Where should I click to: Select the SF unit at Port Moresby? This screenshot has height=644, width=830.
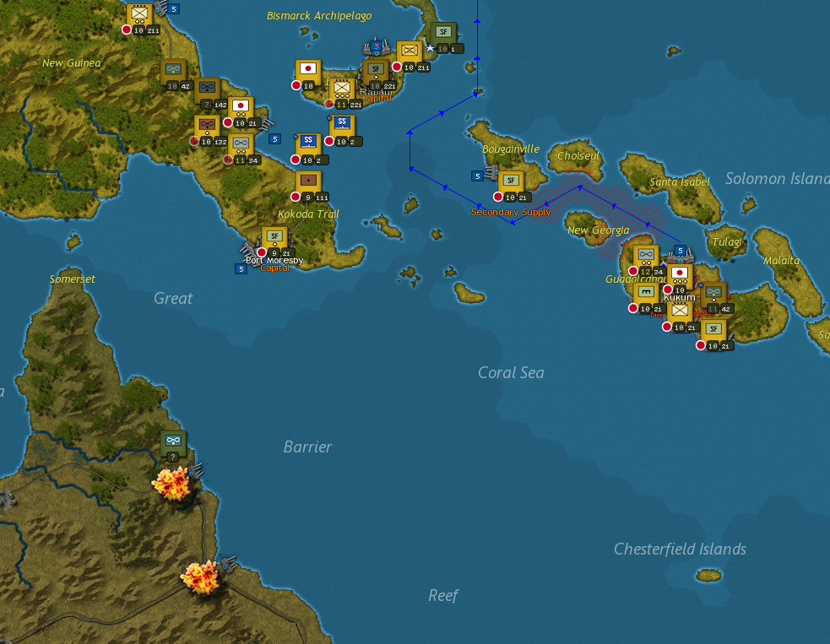274,240
